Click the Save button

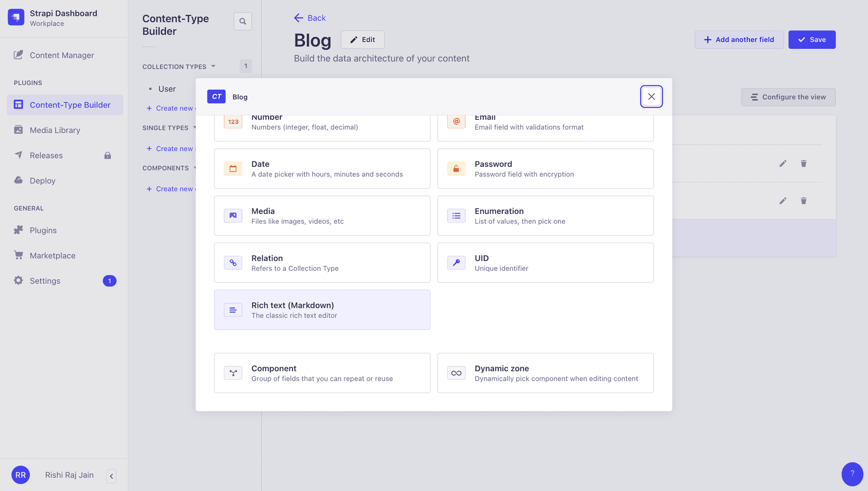[x=811, y=39]
